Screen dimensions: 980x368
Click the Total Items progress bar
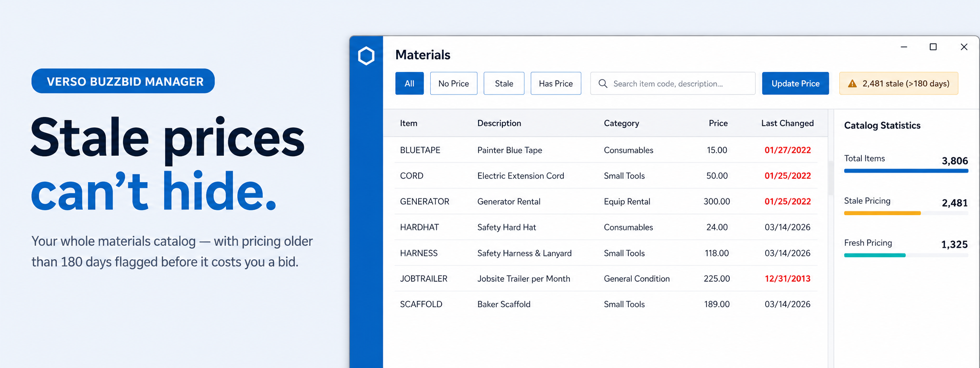click(x=906, y=171)
